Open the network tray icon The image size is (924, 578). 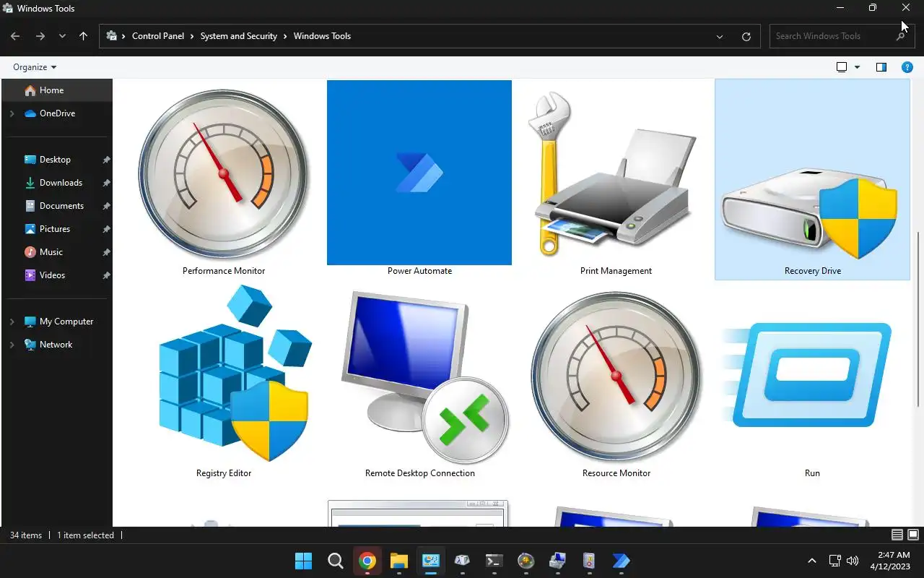tap(834, 561)
